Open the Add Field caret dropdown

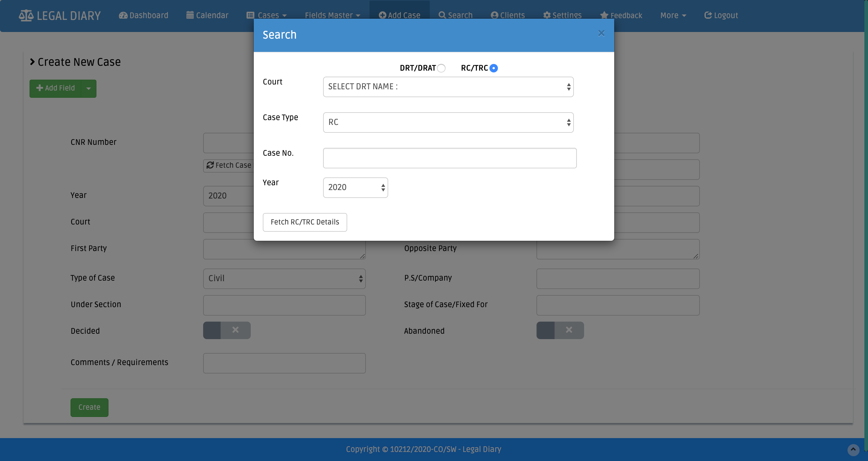(x=89, y=88)
